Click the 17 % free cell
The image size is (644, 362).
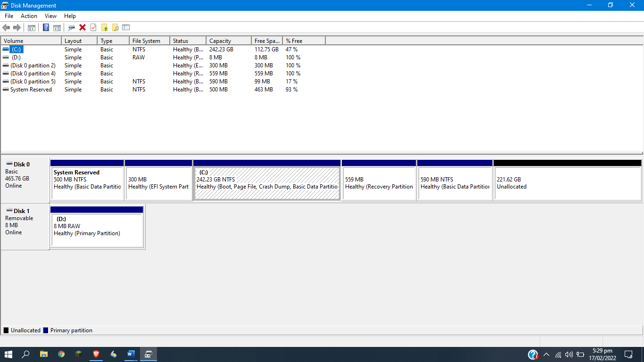[291, 82]
